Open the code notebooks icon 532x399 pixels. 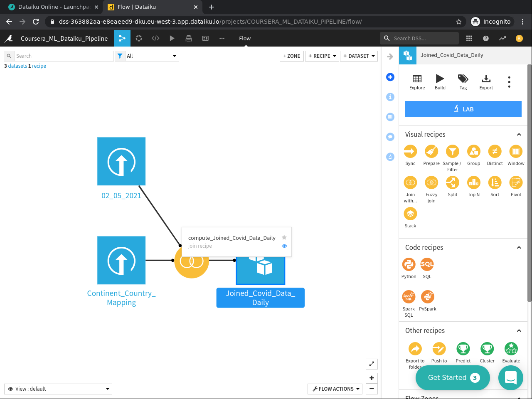coord(155,38)
